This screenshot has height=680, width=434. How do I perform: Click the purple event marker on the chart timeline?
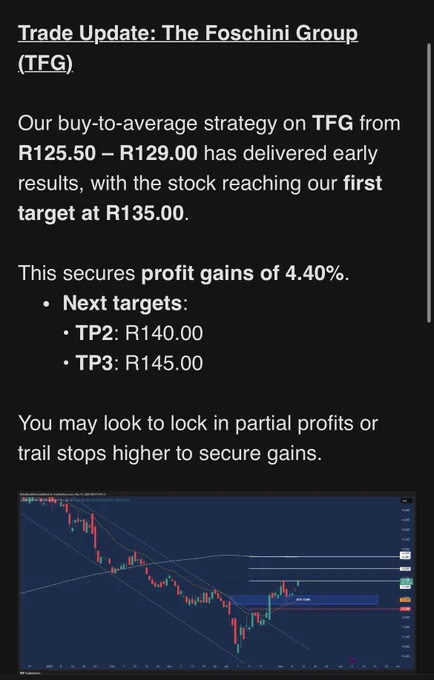point(352,660)
